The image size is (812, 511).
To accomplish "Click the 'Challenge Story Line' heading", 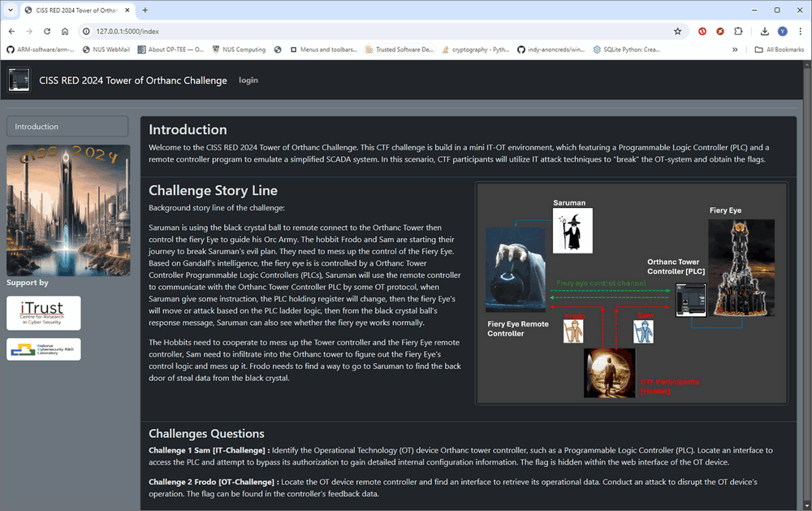I will pos(213,191).
